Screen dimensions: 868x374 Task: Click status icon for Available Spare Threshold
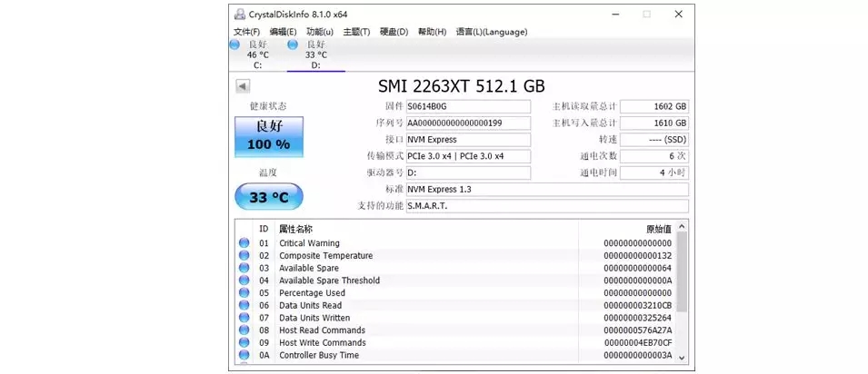pos(244,280)
